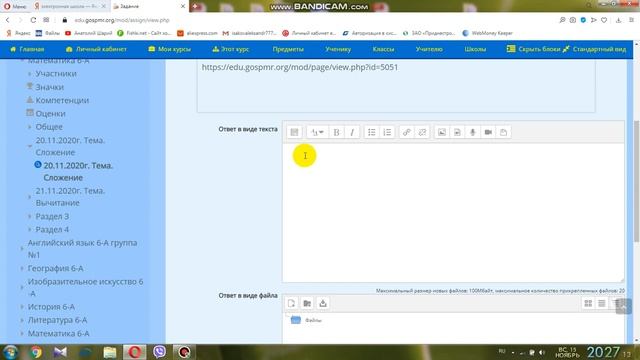The image size is (640, 360).
Task: Click the browser back arrow
Action: coord(7,20)
